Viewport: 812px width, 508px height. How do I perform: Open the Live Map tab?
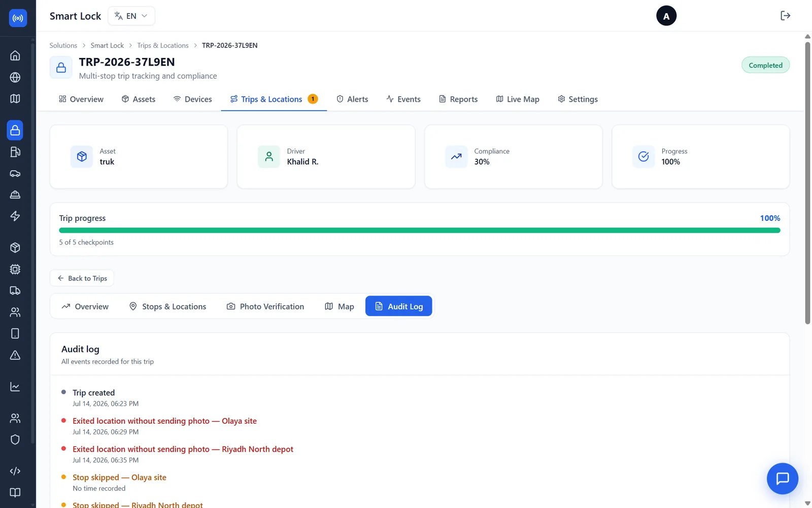click(518, 99)
